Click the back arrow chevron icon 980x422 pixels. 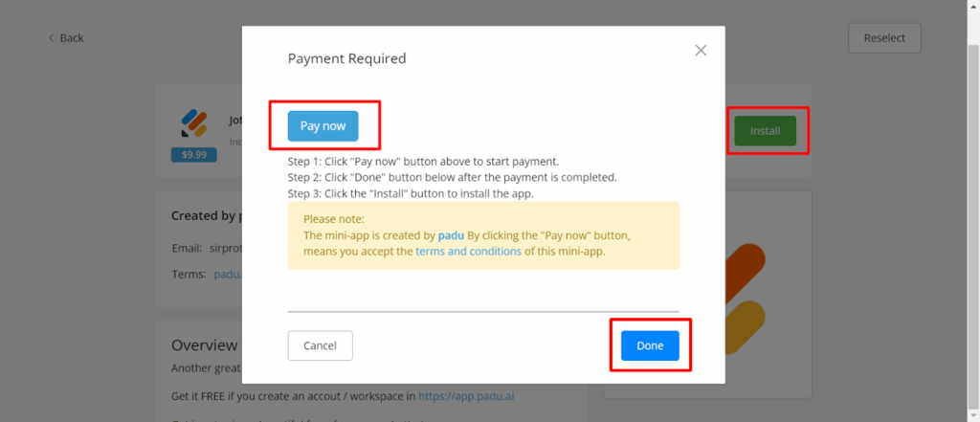[x=52, y=38]
